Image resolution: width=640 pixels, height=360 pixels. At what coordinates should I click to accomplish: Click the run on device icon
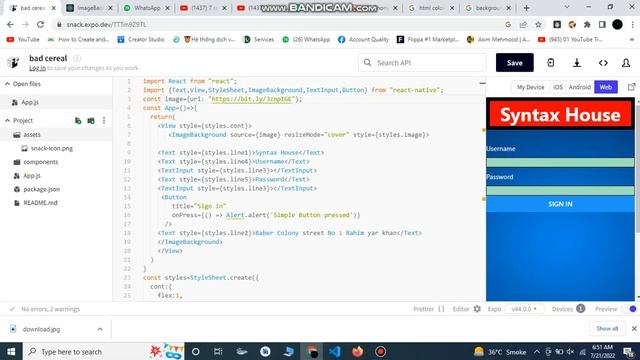[550, 62]
